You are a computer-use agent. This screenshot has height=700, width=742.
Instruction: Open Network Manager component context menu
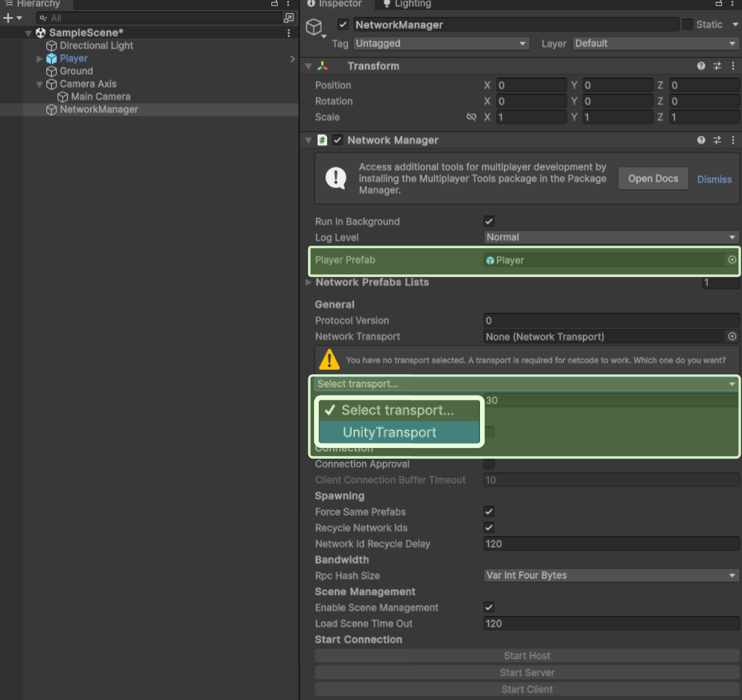(733, 140)
